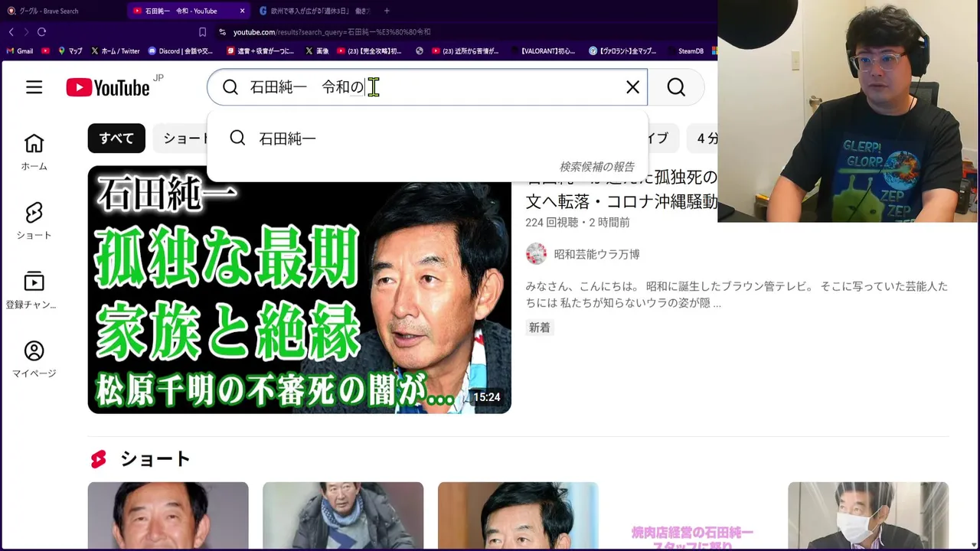This screenshot has width=980, height=551.
Task: Click the bookmark icon in the address bar
Action: [202, 32]
